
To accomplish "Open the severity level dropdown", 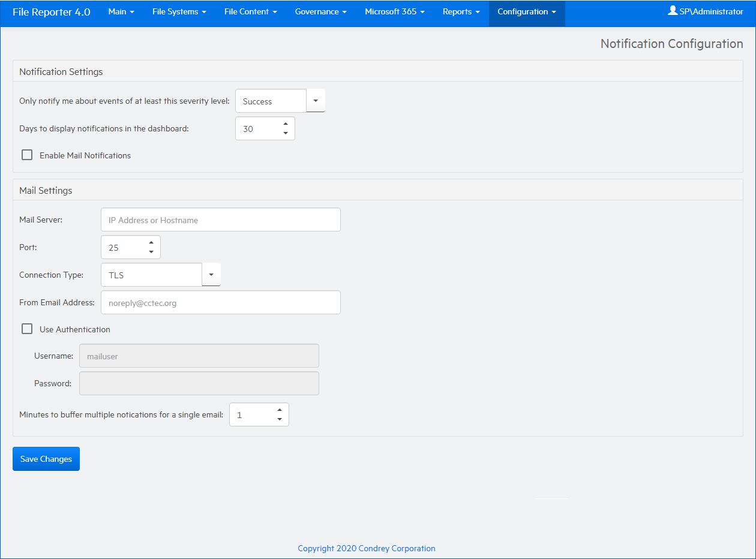I will (x=316, y=101).
